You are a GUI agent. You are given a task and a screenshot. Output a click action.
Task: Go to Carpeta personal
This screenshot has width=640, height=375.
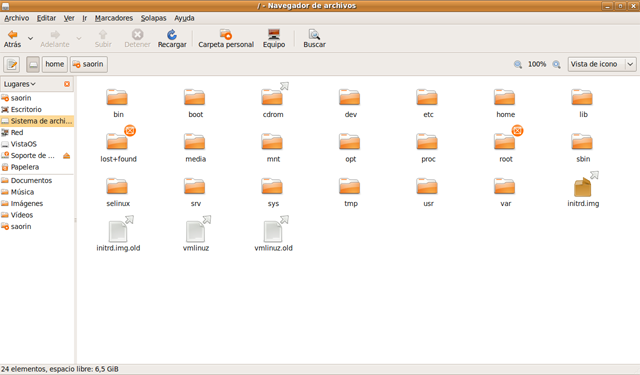(226, 38)
